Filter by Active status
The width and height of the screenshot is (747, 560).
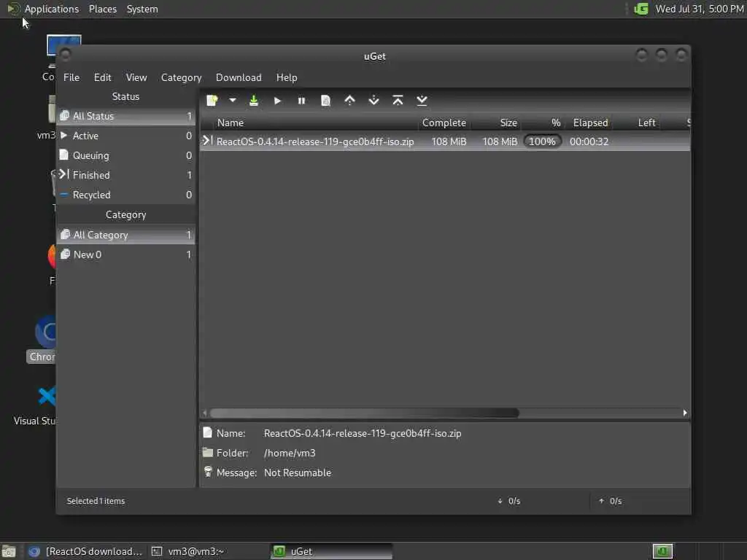click(125, 136)
